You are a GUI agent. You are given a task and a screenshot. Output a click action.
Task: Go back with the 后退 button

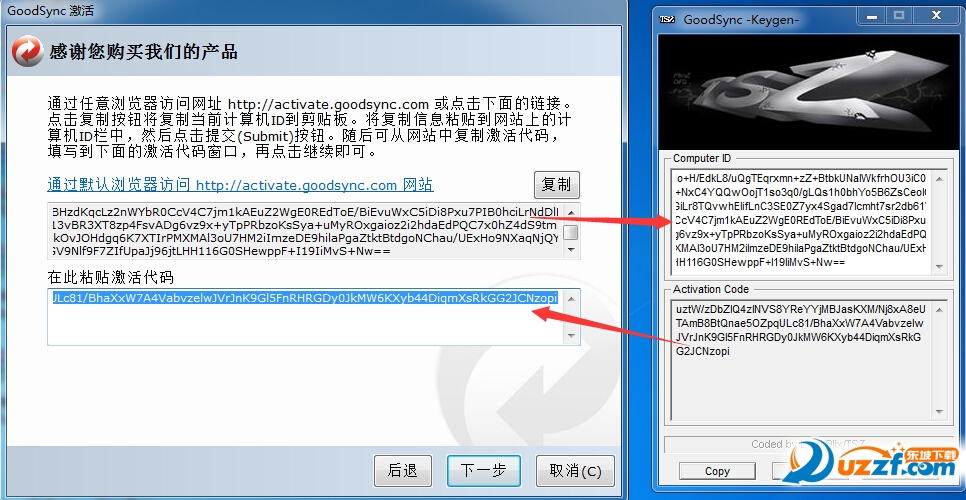402,471
